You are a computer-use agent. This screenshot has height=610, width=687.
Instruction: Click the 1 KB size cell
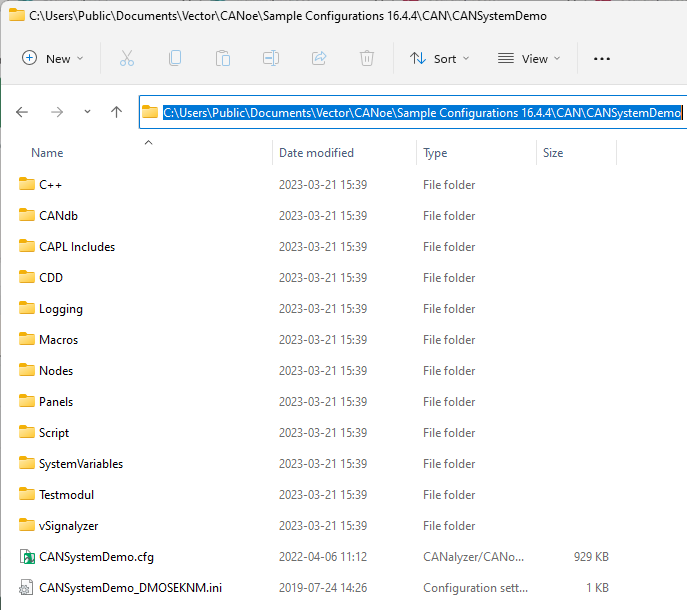coord(598,588)
